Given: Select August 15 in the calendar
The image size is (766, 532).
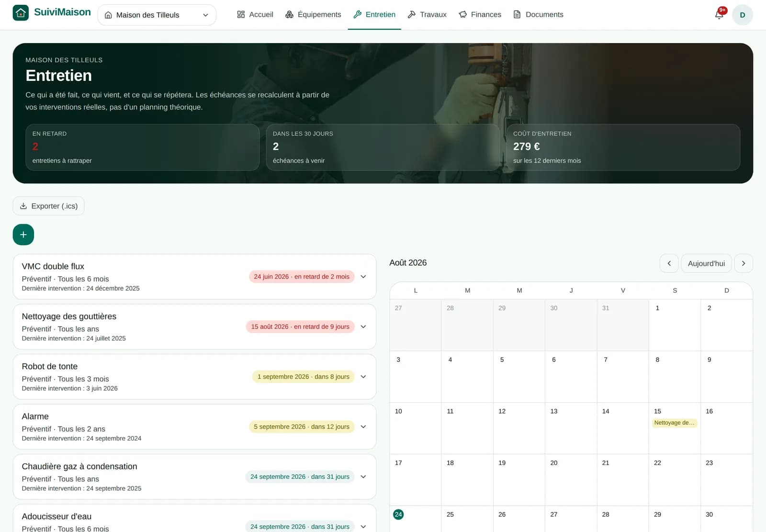Looking at the screenshot, I should click(x=675, y=428).
